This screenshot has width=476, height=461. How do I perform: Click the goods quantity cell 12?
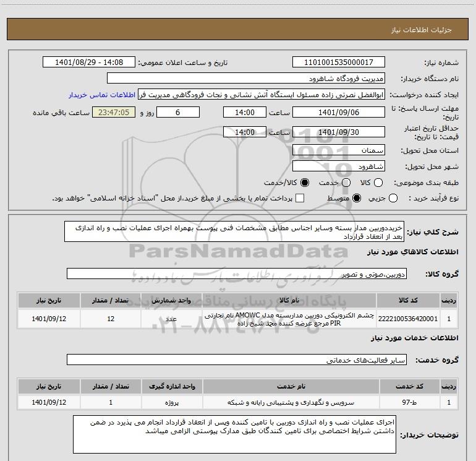pyautogui.click(x=111, y=319)
